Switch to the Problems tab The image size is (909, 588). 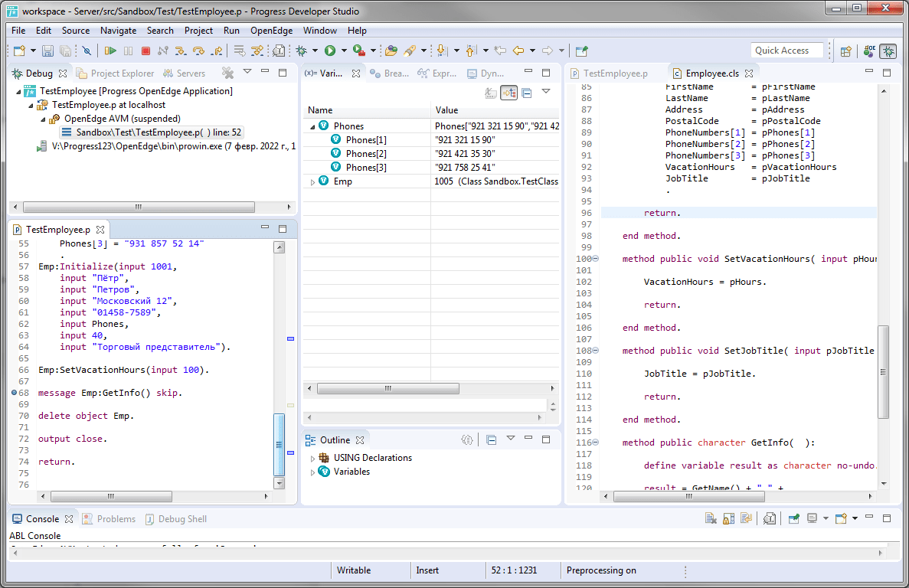pyautogui.click(x=109, y=519)
